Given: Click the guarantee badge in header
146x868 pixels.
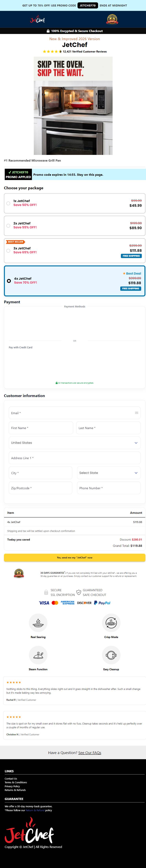Looking at the screenshot, I should [x=112, y=19].
